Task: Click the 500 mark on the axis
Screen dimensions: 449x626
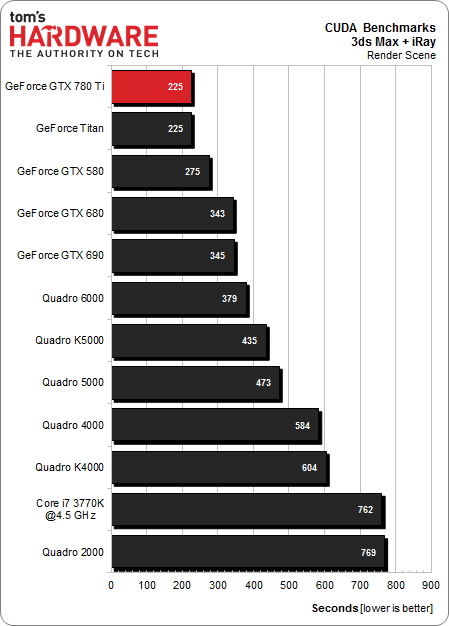Action: click(x=289, y=585)
